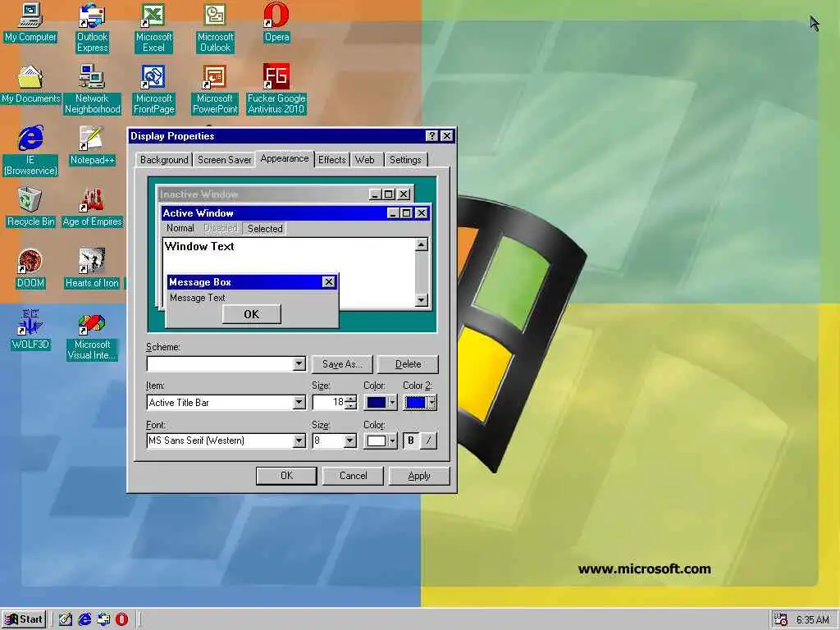Click the Display Properties help question button
This screenshot has height=630, width=840.
tap(431, 136)
